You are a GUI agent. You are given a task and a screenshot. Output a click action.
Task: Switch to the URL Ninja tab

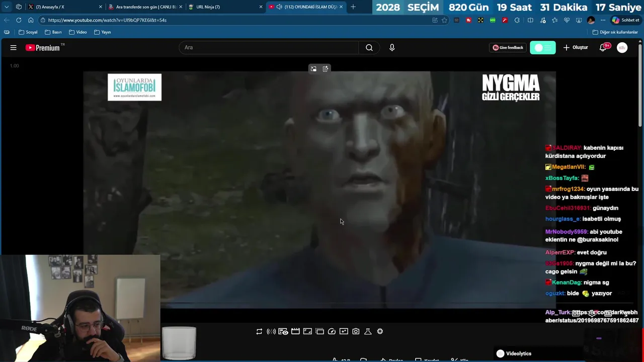[225, 7]
